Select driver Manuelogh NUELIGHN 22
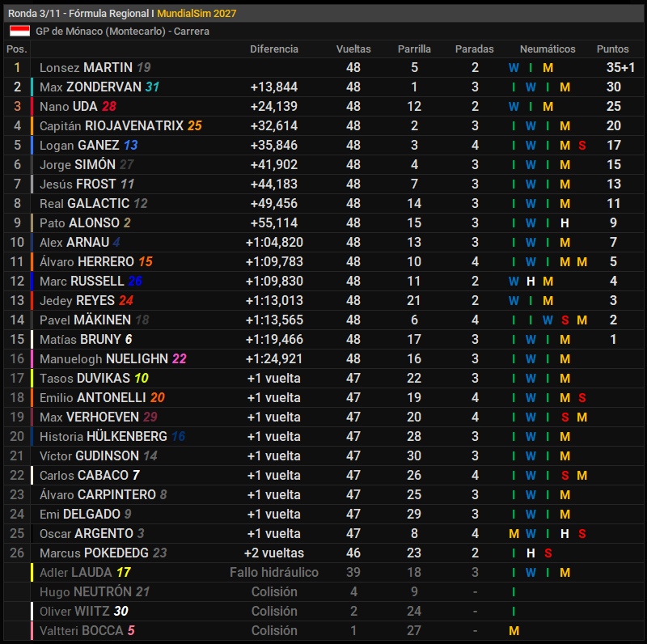647x644 pixels. click(113, 358)
